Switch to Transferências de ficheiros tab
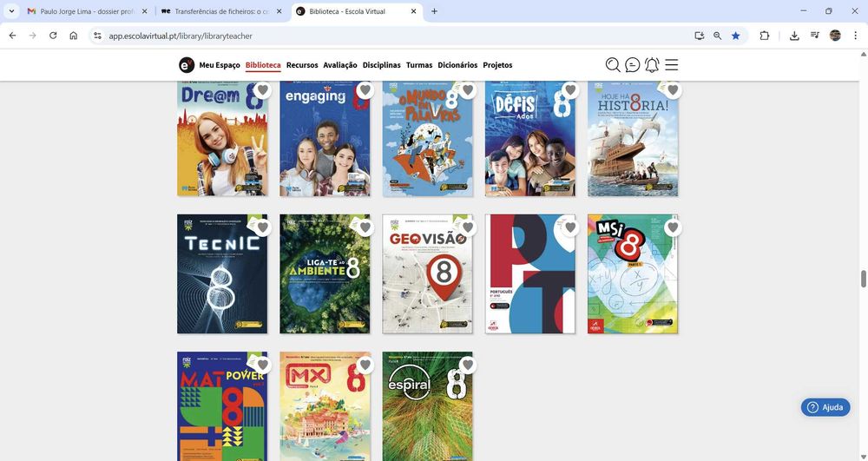868x461 pixels. pos(220,11)
